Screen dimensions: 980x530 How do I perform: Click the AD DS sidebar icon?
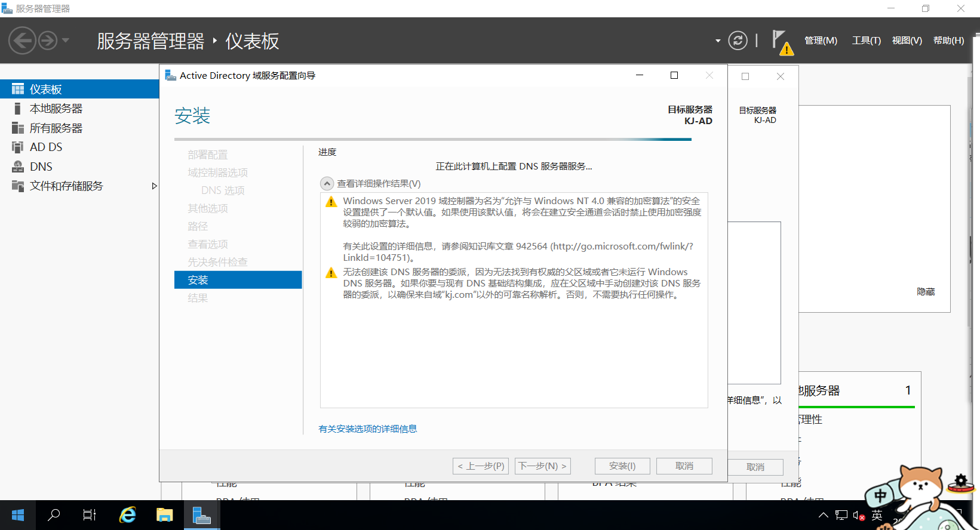(18, 147)
